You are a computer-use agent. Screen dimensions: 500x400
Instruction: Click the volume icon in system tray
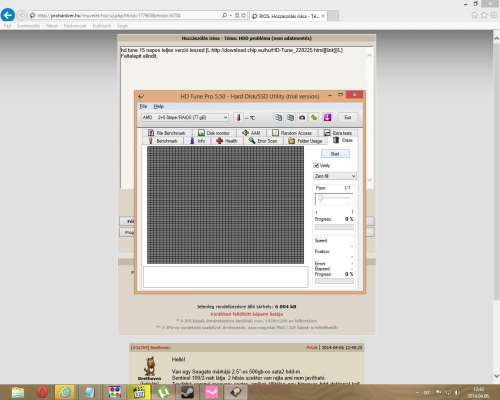click(457, 392)
